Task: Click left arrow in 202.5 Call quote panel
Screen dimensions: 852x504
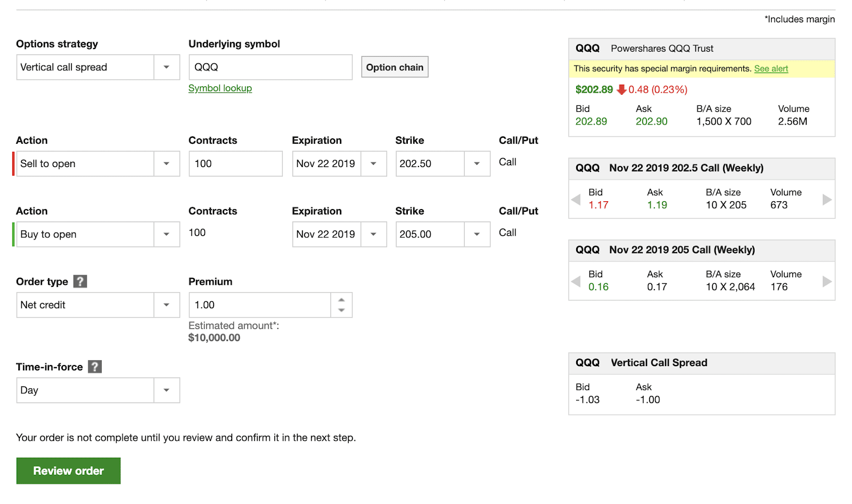Action: click(576, 200)
